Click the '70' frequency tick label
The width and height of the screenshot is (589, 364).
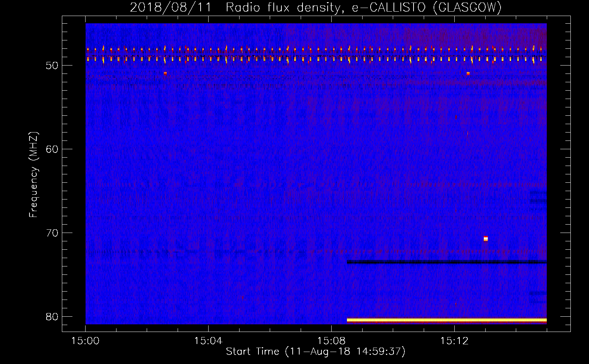point(52,233)
